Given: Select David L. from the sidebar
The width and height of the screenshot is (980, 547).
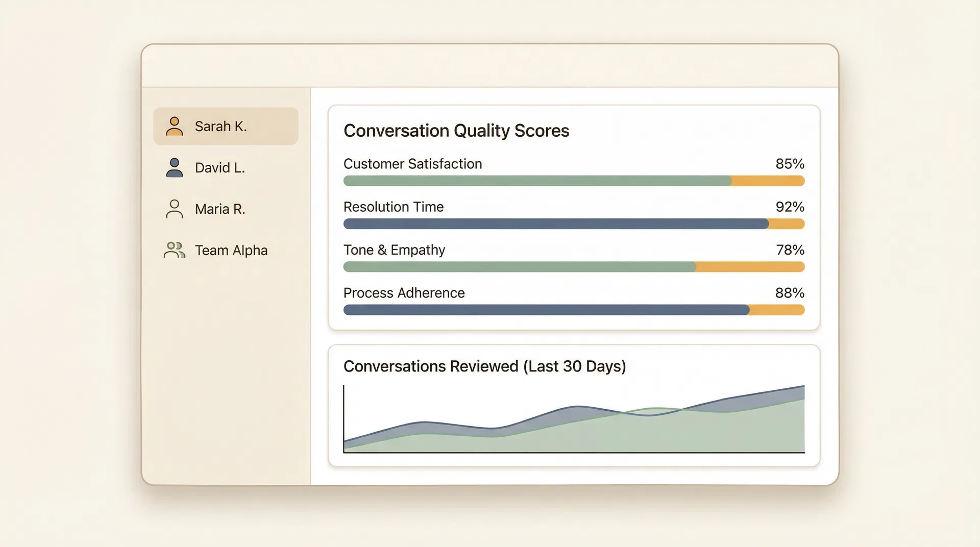Looking at the screenshot, I should (219, 167).
